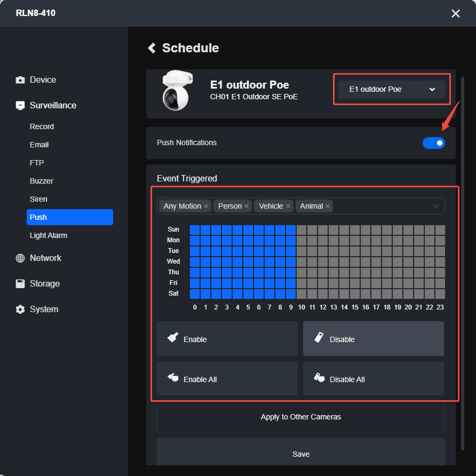Click the Disable All icon

[x=319, y=377]
